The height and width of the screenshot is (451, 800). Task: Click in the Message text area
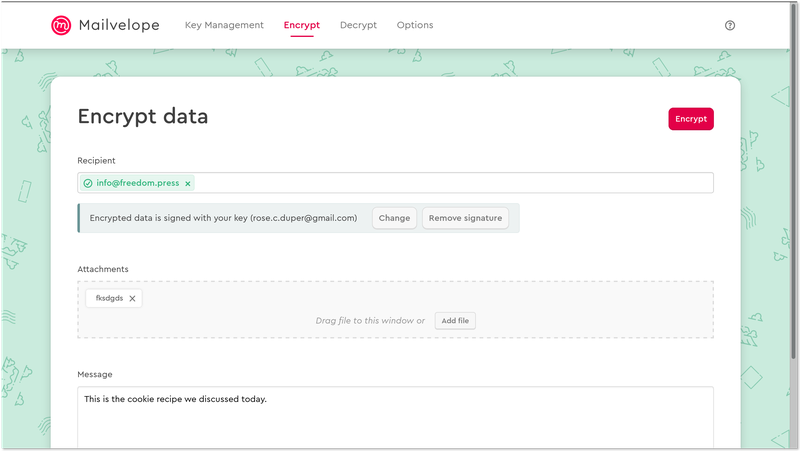(x=395, y=418)
